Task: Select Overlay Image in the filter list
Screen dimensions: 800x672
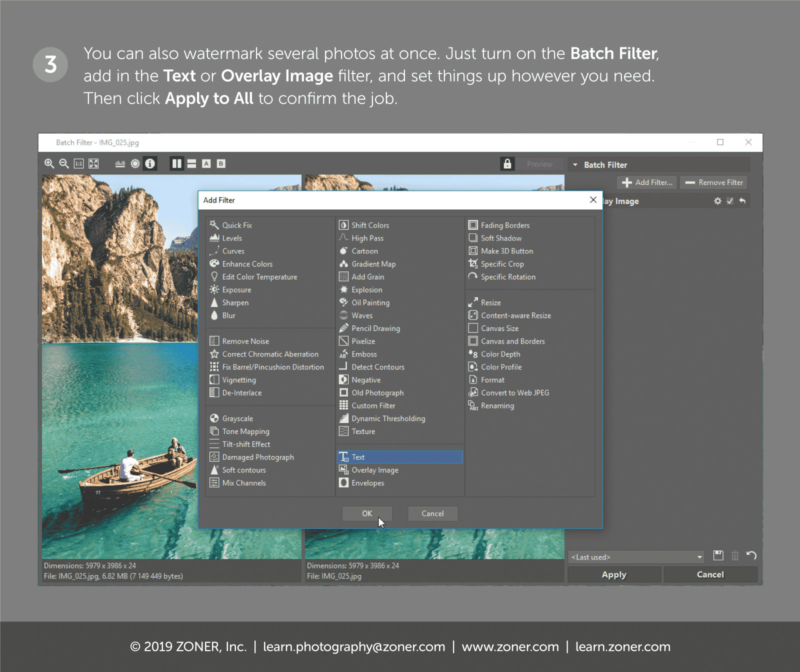Action: coord(375,470)
